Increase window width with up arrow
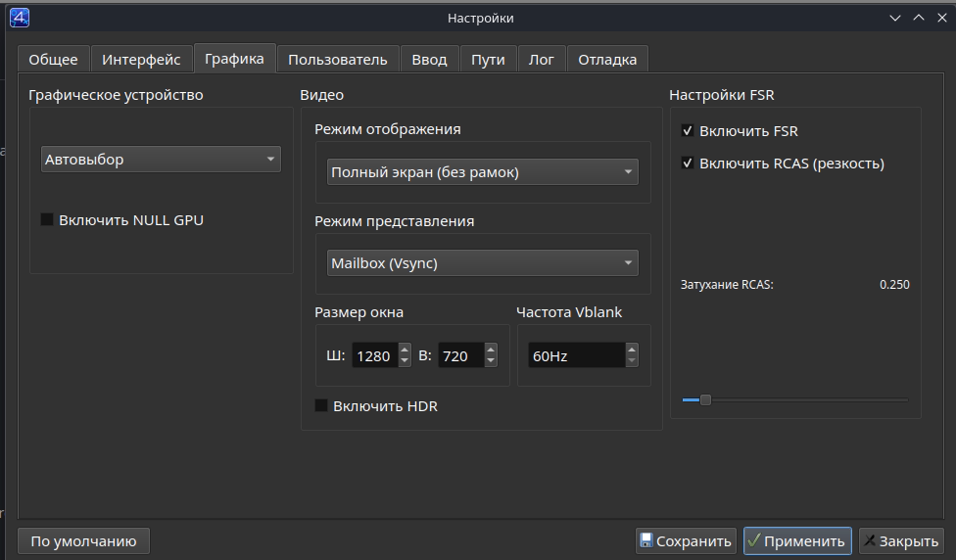This screenshot has width=956, height=560. 405,350
